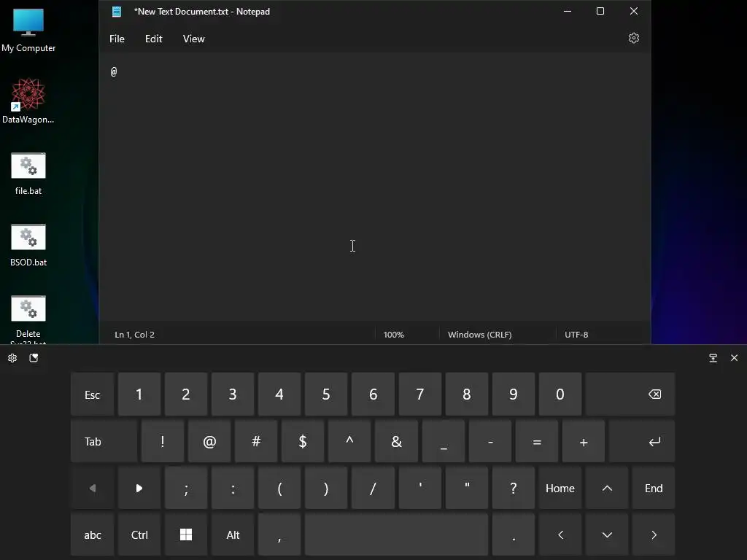Image resolution: width=747 pixels, height=560 pixels.
Task: Tap the colon key
Action: pos(233,488)
